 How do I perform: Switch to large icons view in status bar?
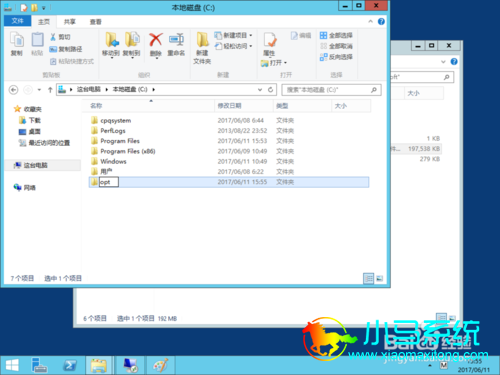pos(379,278)
